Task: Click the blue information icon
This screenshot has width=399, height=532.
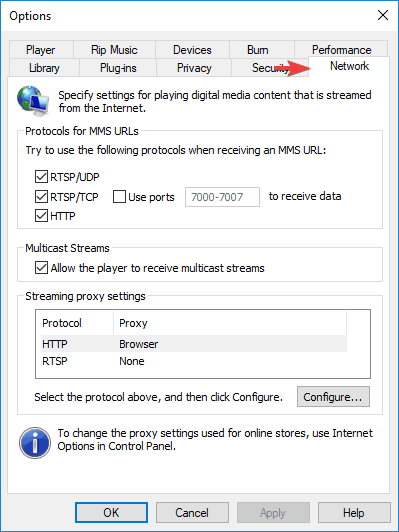Action: pos(35,443)
